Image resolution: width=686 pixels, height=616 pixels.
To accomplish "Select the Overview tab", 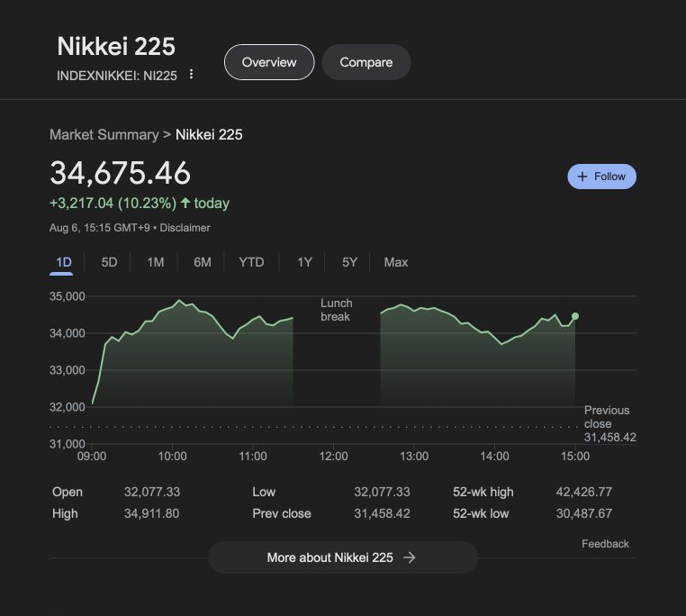I will pos(269,62).
